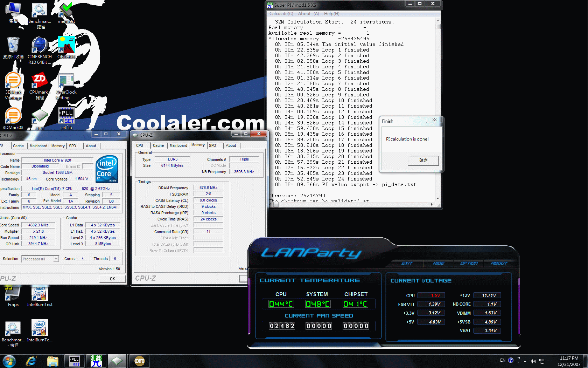This screenshot has height=368, width=588.
Task: Expand the Processor #1 selection dropdown
Action: pos(56,259)
